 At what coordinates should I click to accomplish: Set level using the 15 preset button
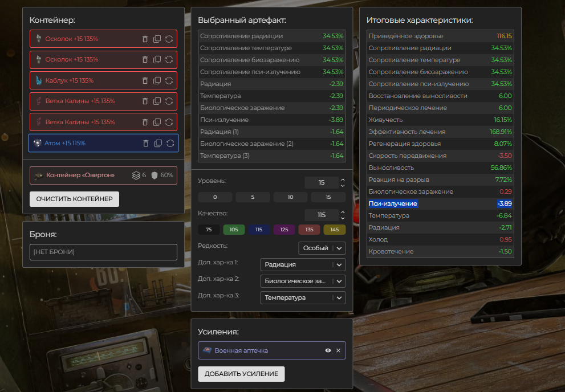click(328, 197)
